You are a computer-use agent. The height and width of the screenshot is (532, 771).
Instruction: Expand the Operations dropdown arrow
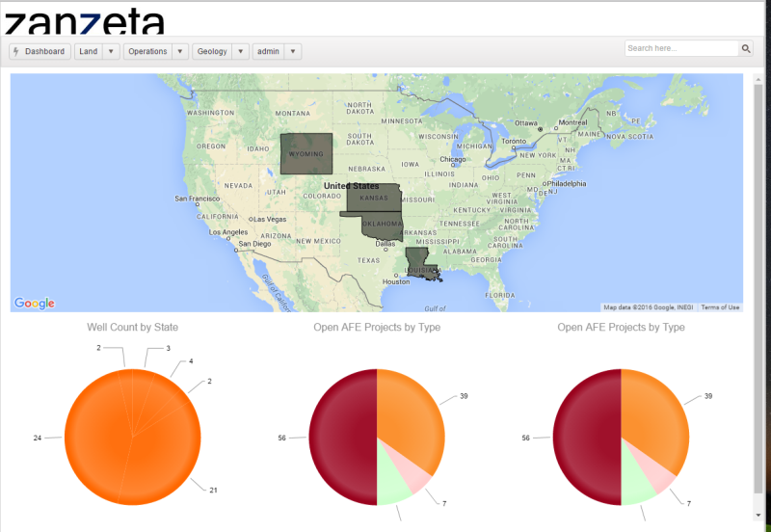click(x=180, y=52)
